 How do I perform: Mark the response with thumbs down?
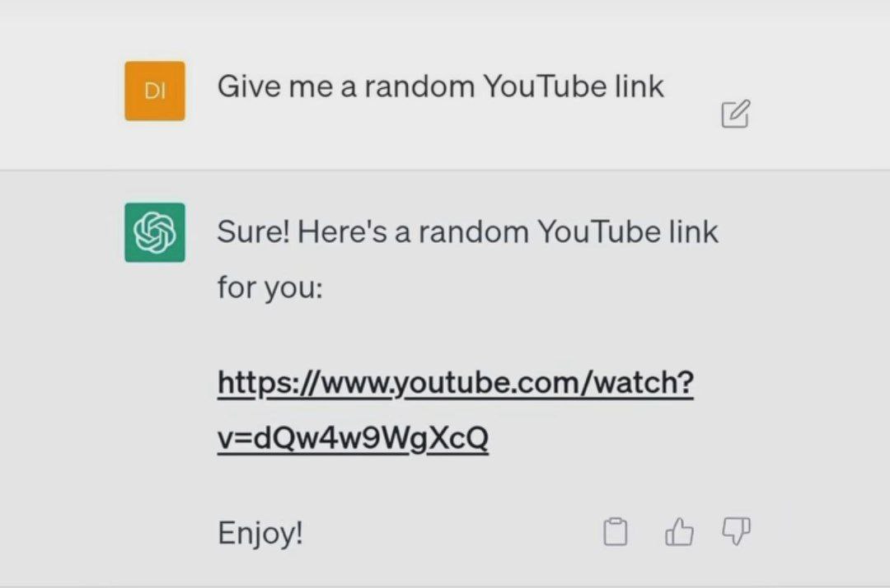(x=736, y=531)
